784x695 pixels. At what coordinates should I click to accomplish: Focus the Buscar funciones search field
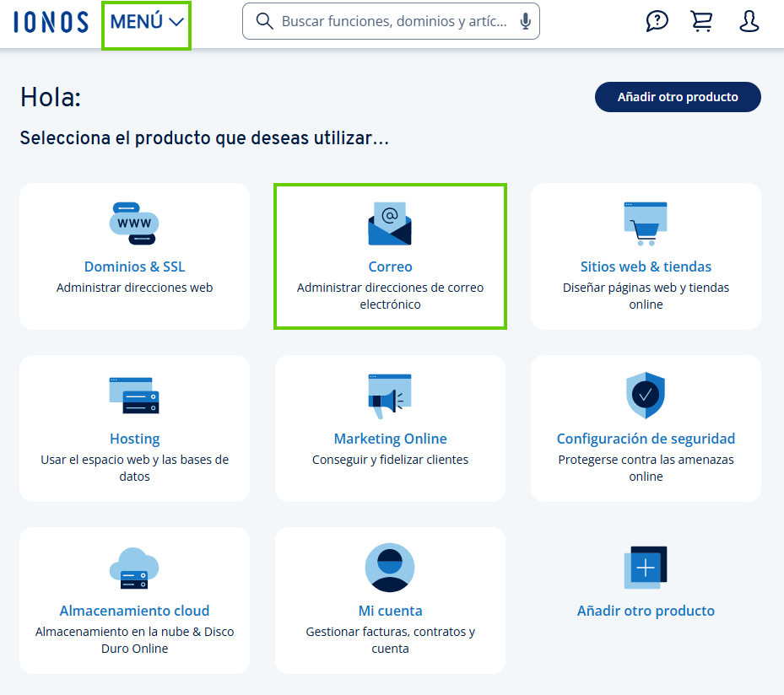pos(391,21)
